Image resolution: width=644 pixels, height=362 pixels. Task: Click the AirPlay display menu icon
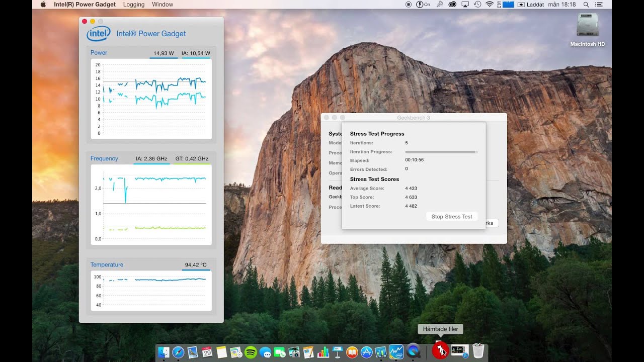pos(465,5)
